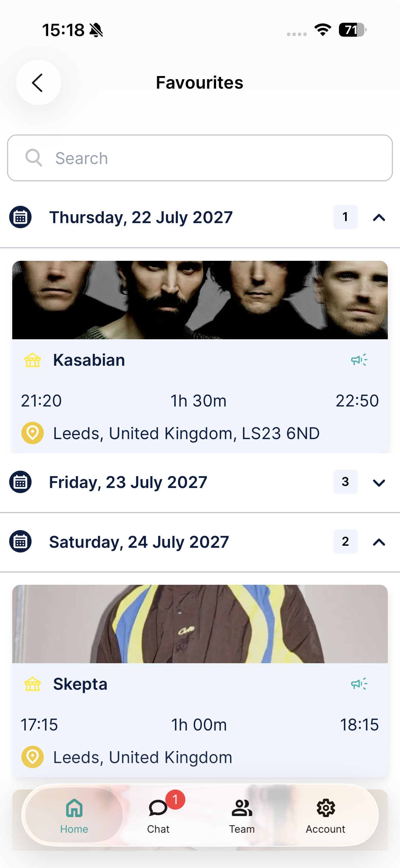Image resolution: width=400 pixels, height=868 pixels.
Task: Toggle Skepta's megaphone announcement icon
Action: point(359,684)
